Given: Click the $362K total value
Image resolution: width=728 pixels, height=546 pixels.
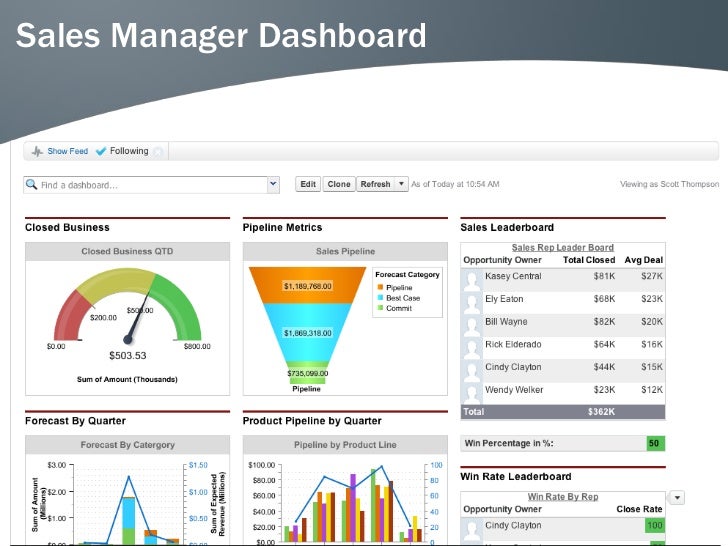Looking at the screenshot, I should (x=601, y=411).
